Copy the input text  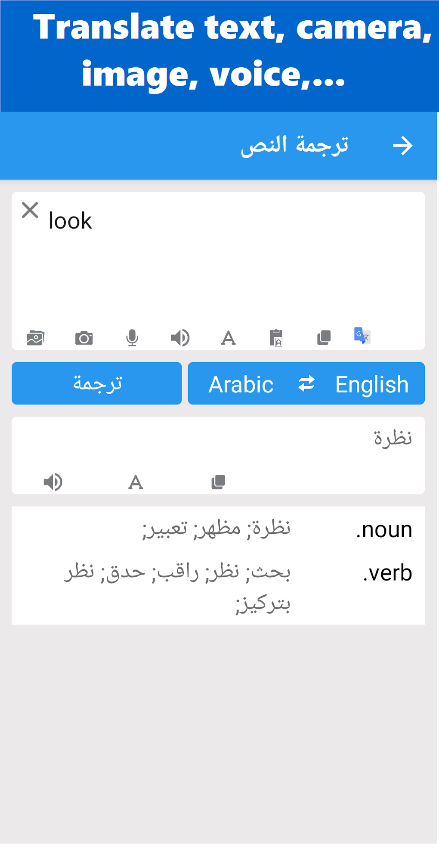pyautogui.click(x=324, y=338)
